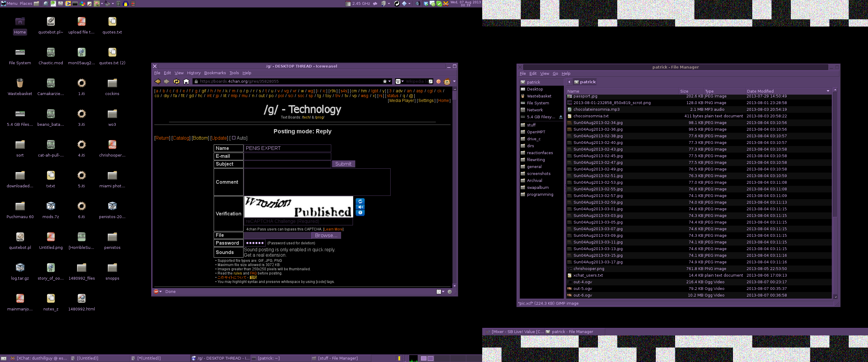This screenshot has height=362, width=868.
Task: Open the Settings link on 4chan
Action: [x=426, y=100]
